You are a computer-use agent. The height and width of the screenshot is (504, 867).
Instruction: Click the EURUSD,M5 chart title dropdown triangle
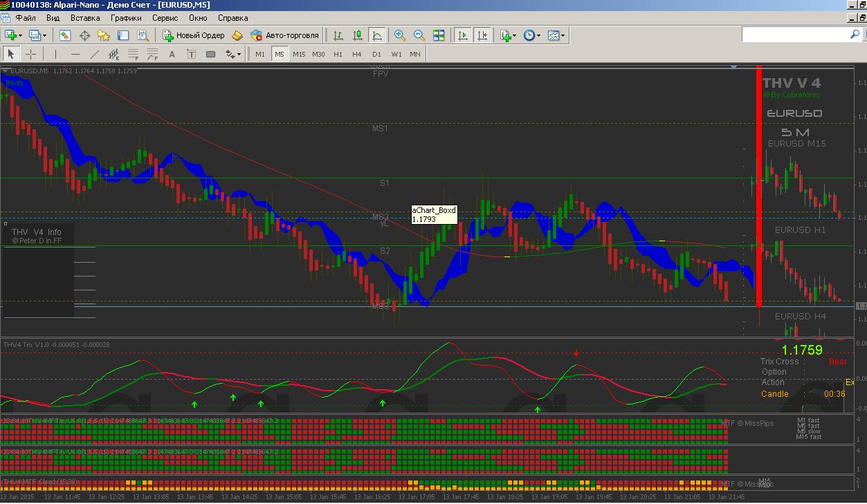[6, 71]
